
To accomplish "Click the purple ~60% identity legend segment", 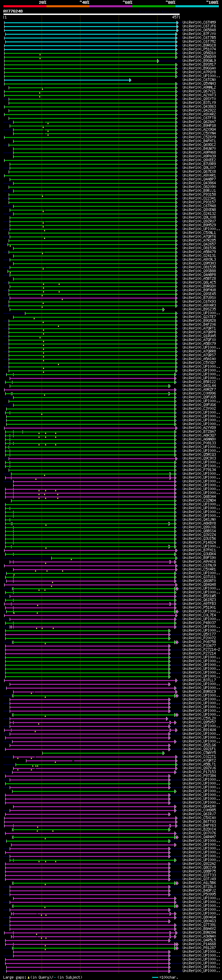I will (x=111, y=6).
